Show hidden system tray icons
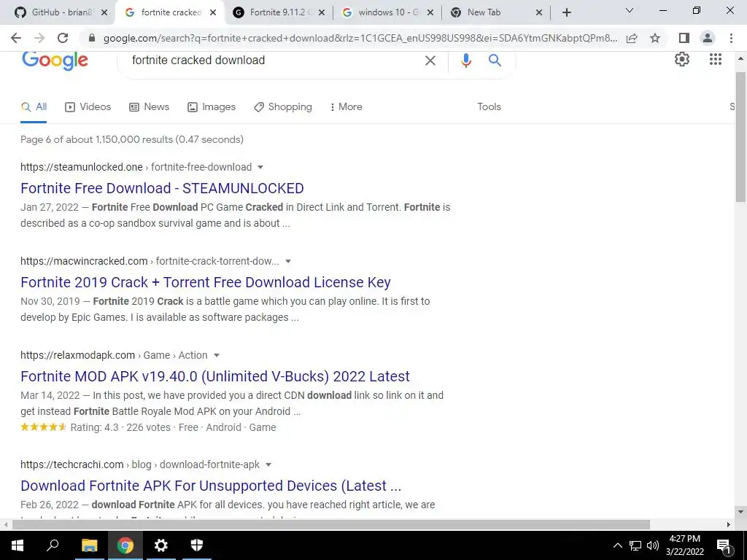This screenshot has width=747, height=560. [x=617, y=545]
